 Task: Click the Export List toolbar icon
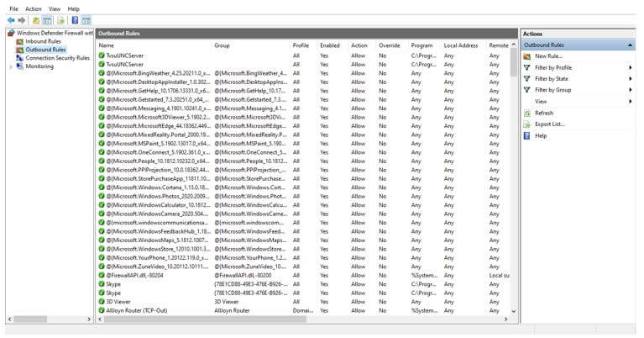tap(60, 20)
